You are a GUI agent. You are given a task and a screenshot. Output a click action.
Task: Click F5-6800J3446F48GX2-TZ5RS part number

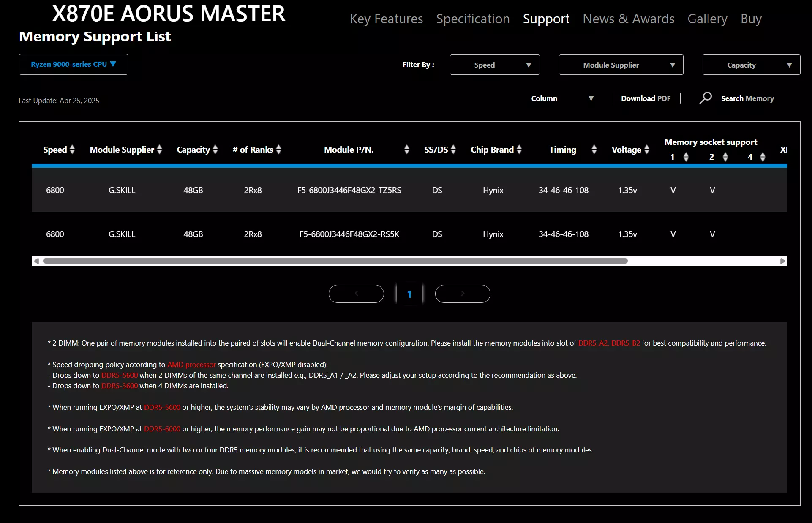349,190
